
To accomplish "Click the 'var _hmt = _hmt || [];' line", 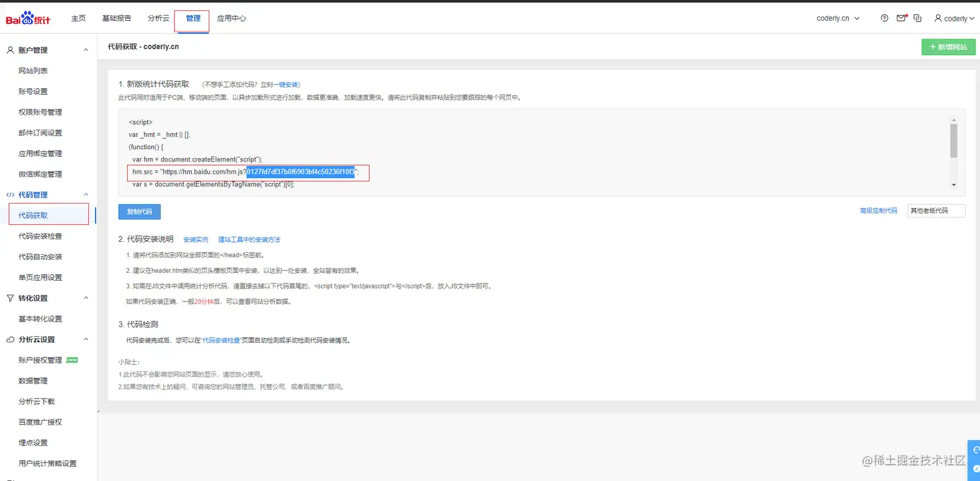I will click(159, 135).
